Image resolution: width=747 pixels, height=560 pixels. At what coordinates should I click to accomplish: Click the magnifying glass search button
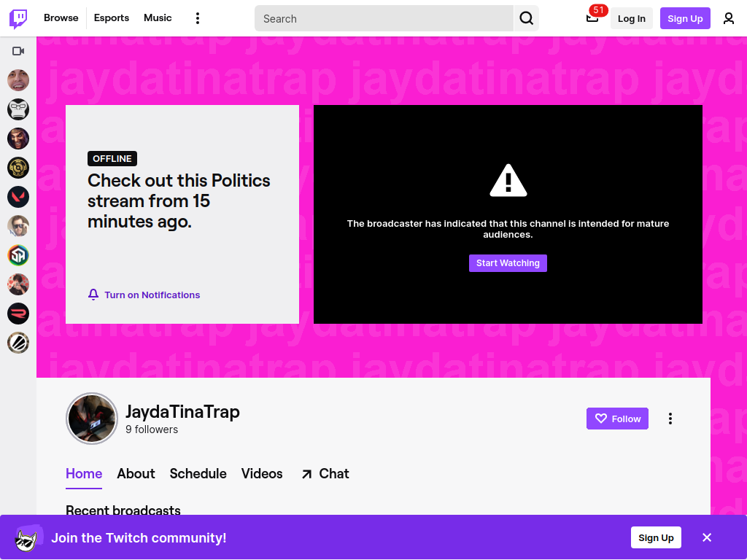click(527, 18)
